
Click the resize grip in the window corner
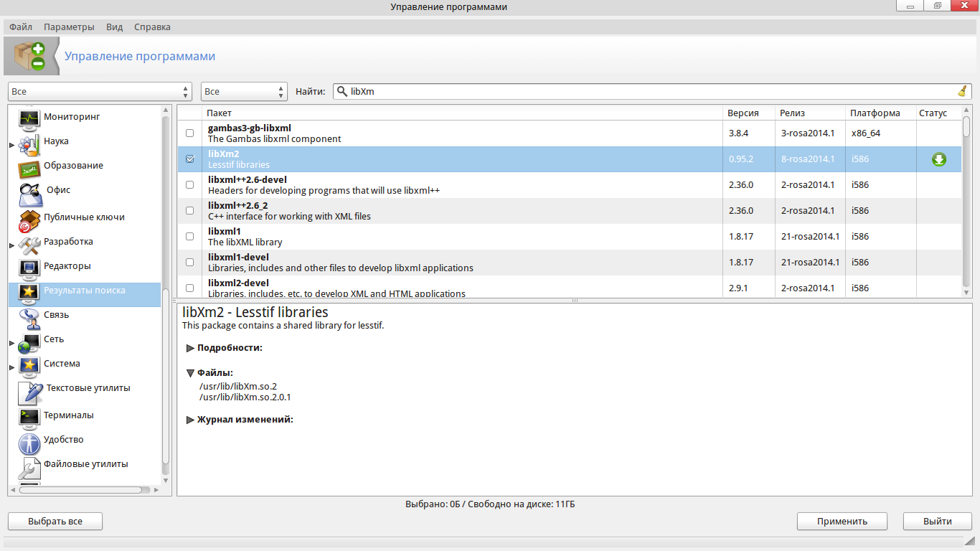point(969,541)
